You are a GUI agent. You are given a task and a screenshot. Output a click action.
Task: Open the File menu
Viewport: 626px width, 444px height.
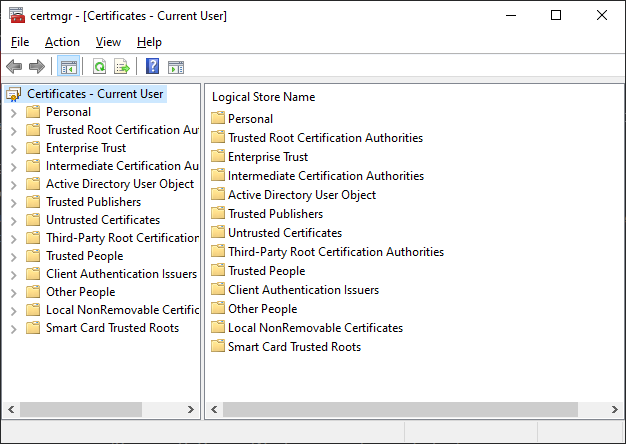(x=20, y=42)
